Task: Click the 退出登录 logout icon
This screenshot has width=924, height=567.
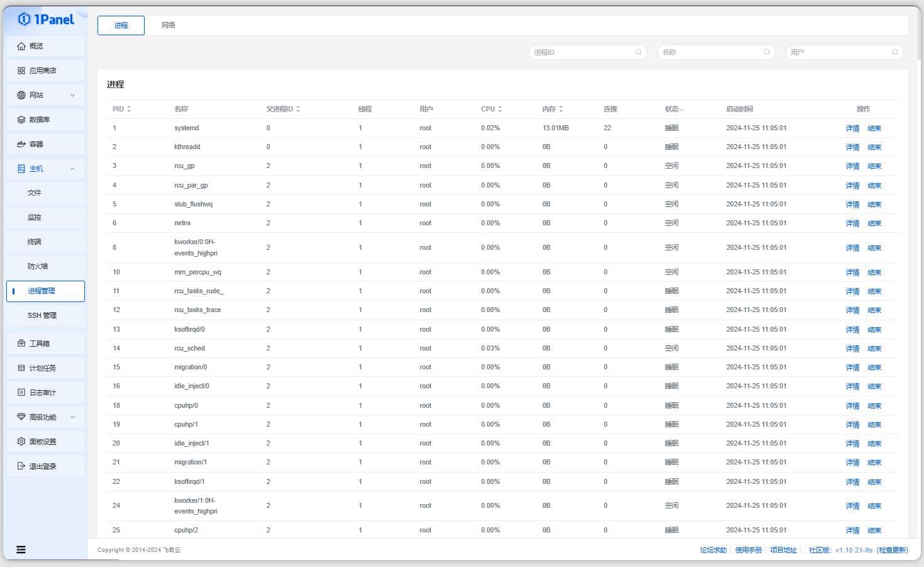Action: click(x=21, y=466)
